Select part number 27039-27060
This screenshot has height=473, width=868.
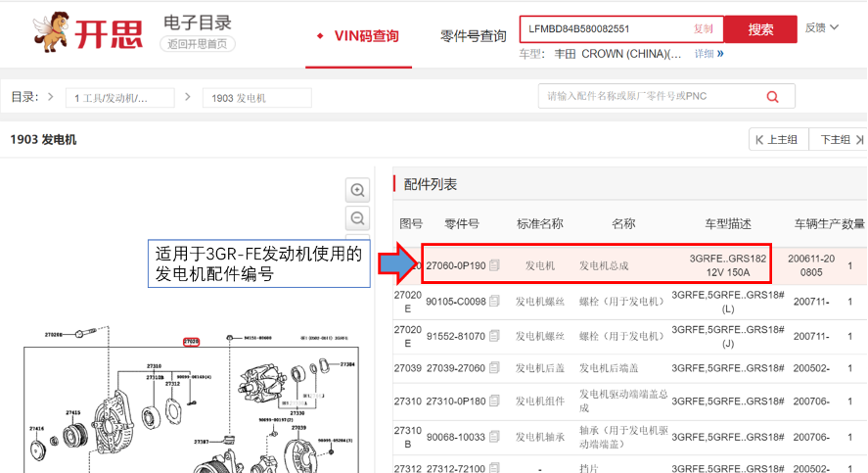tap(456, 368)
